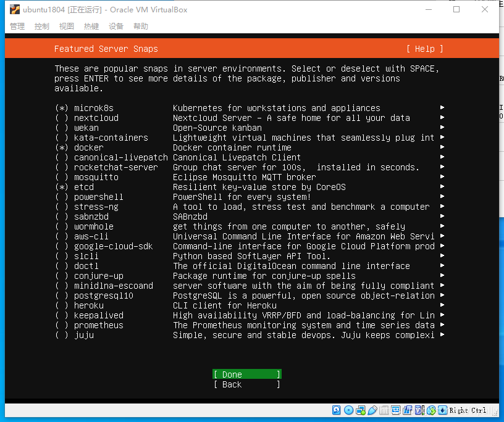Click the recording indicator icon in status bar

(x=408, y=410)
